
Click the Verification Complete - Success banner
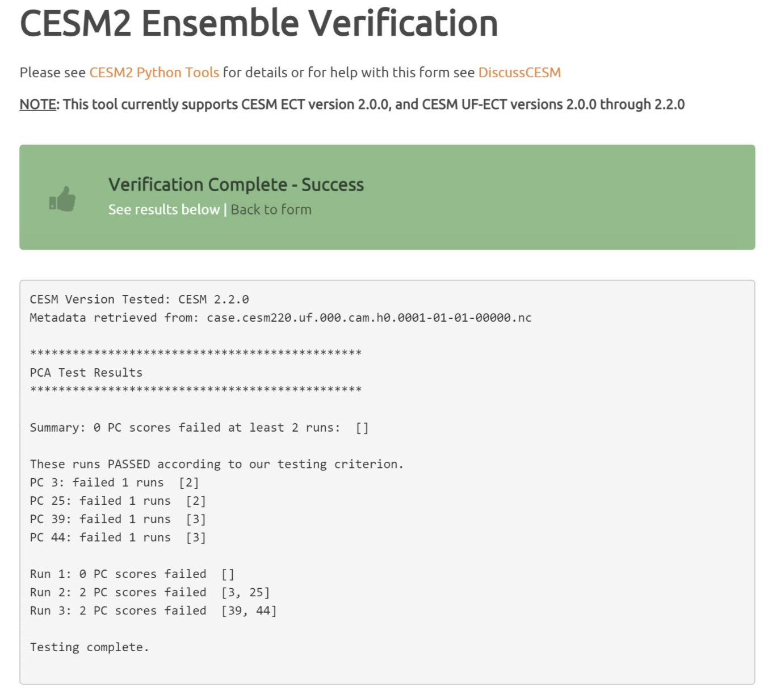point(236,184)
